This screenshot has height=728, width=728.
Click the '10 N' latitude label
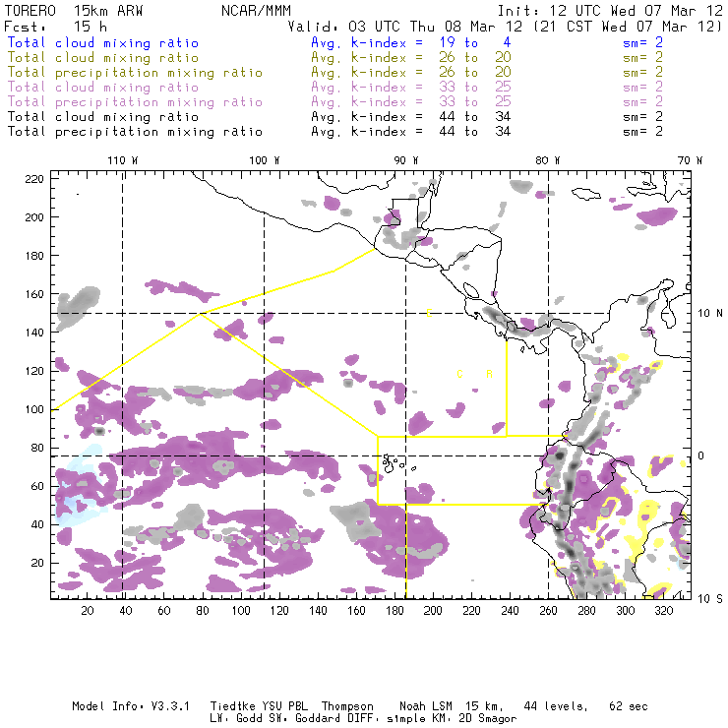pos(710,314)
